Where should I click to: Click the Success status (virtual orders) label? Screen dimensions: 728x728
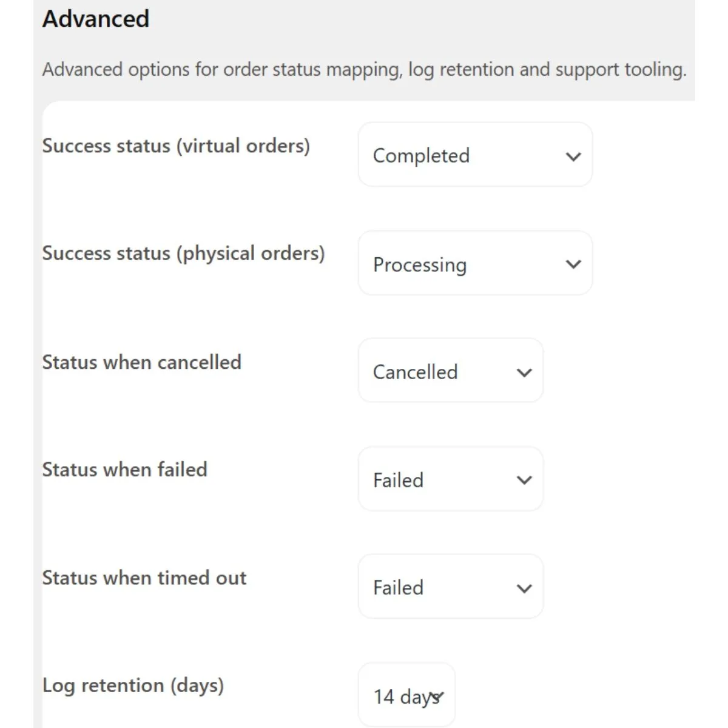click(x=176, y=146)
